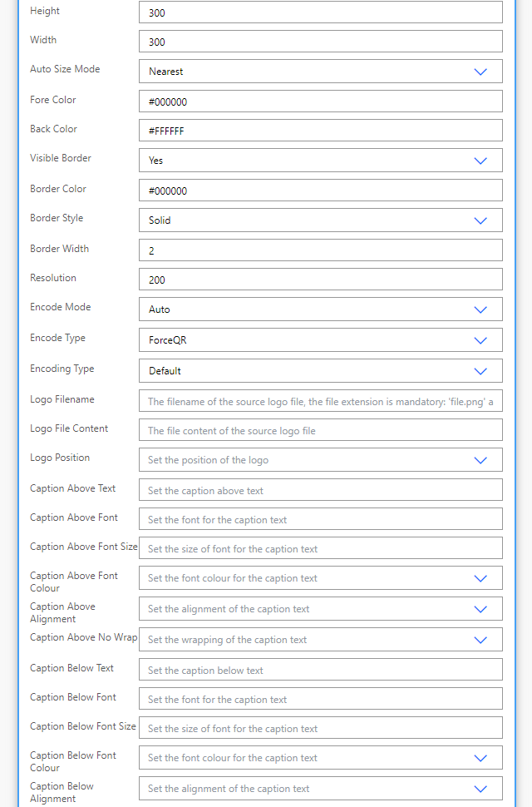The height and width of the screenshot is (807, 532).
Task: Expand the Visible Border dropdown
Action: [x=480, y=160]
